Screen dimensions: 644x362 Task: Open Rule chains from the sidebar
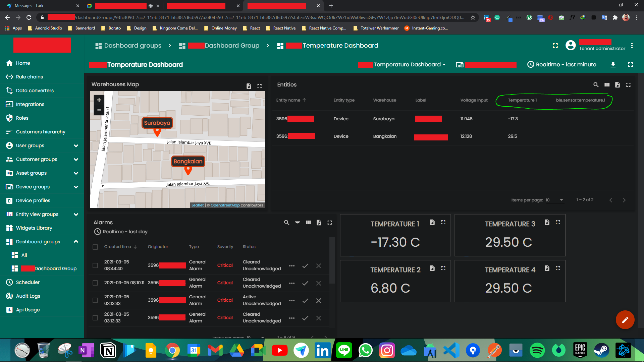[29, 77]
